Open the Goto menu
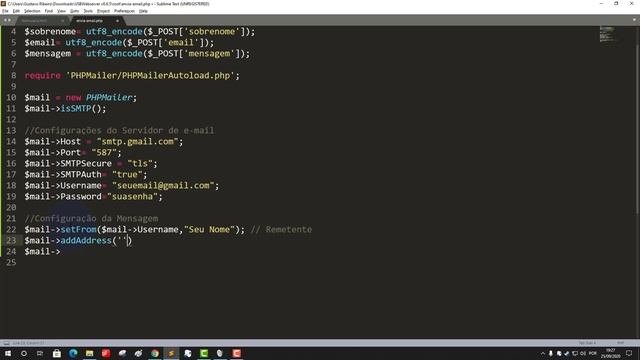640x360 pixels. (75, 11)
